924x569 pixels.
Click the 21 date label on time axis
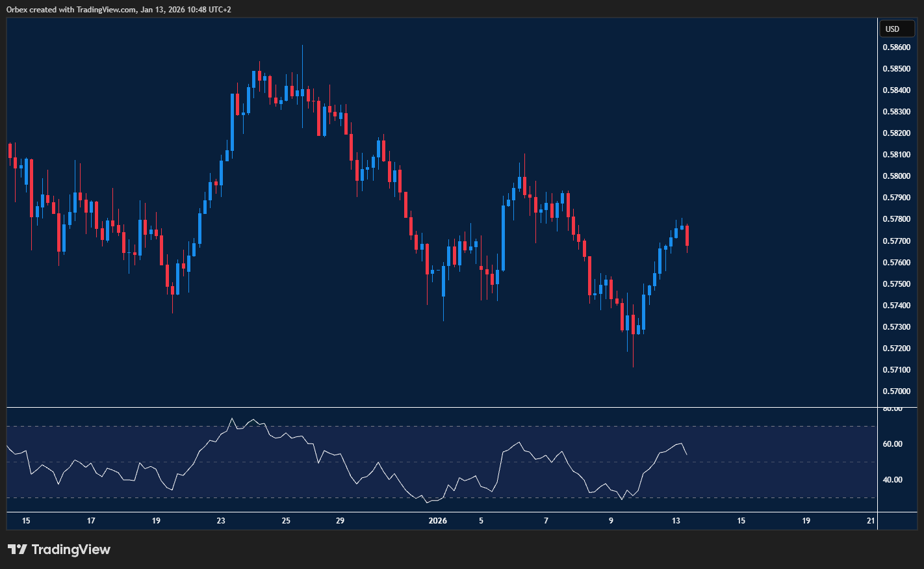pos(871,521)
